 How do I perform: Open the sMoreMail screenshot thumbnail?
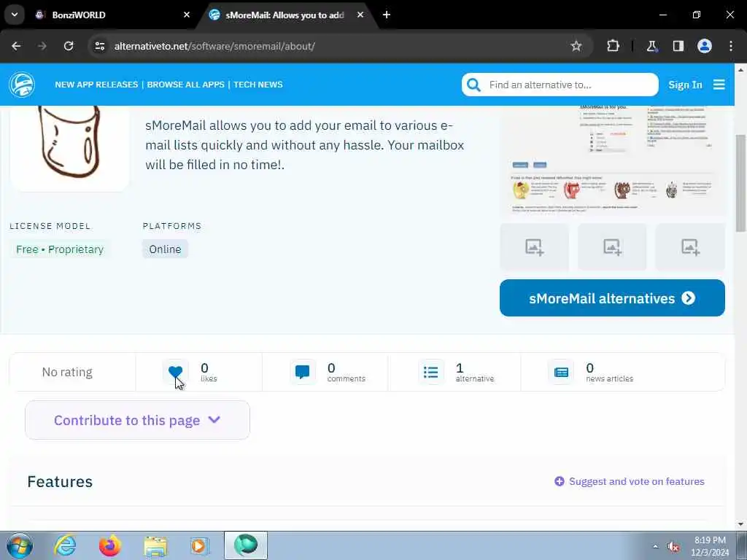coord(612,160)
